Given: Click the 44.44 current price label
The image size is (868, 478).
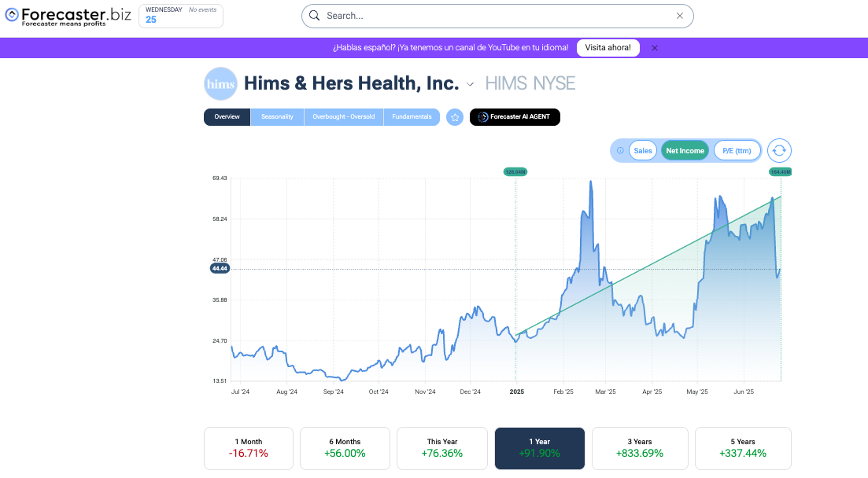Looking at the screenshot, I should pyautogui.click(x=220, y=268).
